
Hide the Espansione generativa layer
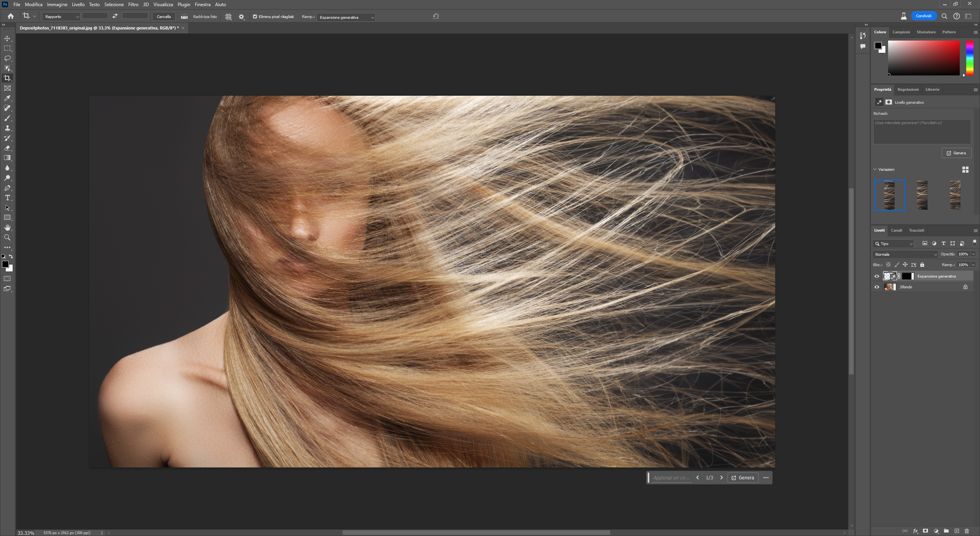[877, 276]
